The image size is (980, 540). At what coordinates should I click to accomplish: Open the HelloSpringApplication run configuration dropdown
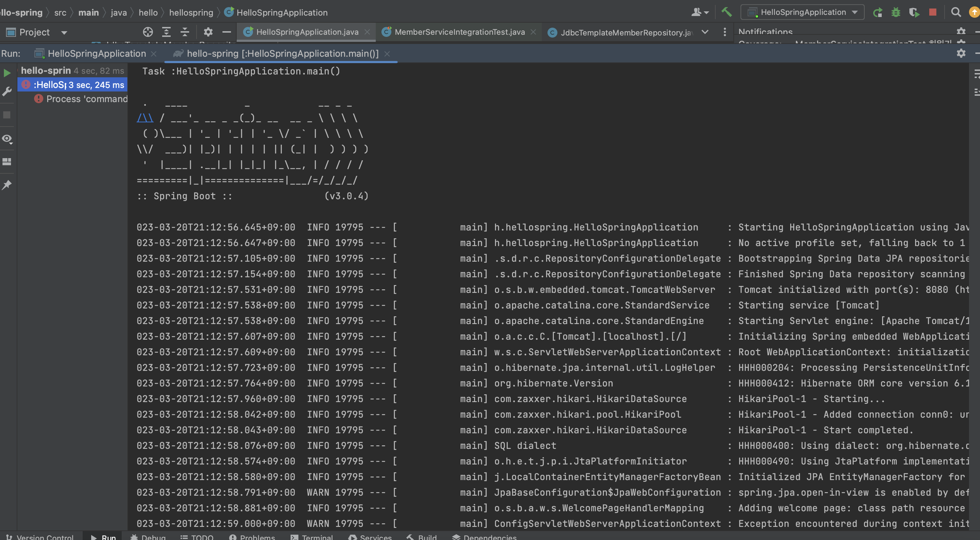point(802,12)
